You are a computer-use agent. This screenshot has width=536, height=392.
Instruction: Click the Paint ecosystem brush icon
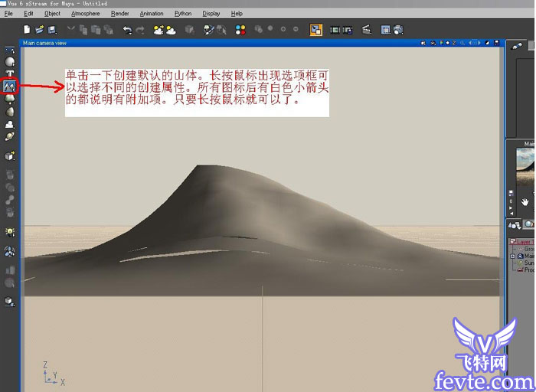[x=208, y=30]
